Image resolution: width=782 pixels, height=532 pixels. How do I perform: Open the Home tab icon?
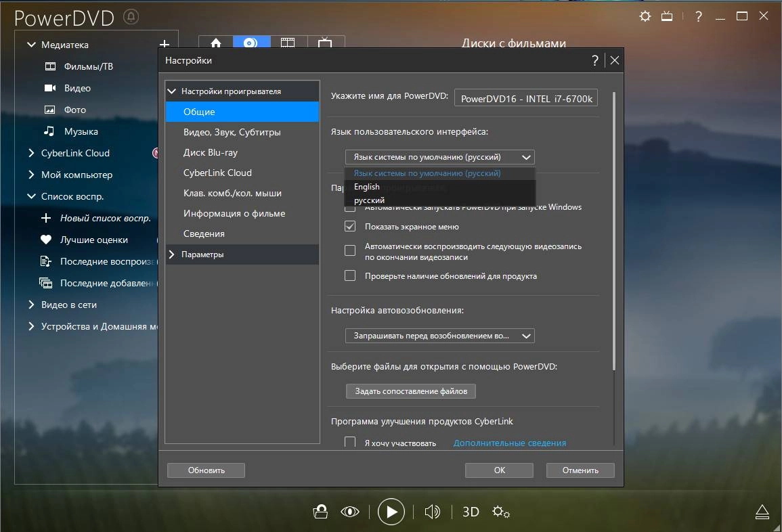point(216,43)
